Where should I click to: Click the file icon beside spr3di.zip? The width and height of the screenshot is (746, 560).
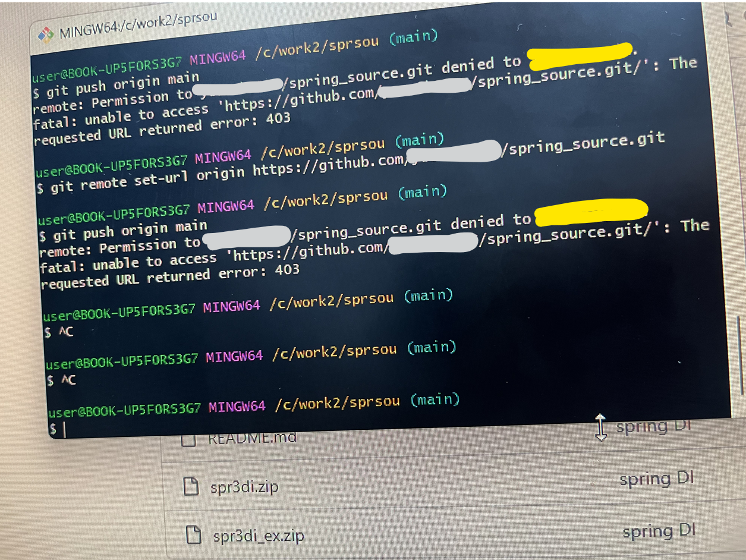[x=190, y=486]
